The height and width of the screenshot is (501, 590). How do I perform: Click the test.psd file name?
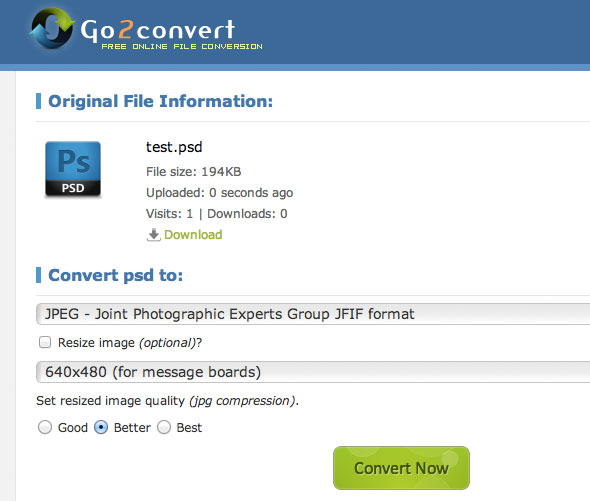[x=174, y=147]
